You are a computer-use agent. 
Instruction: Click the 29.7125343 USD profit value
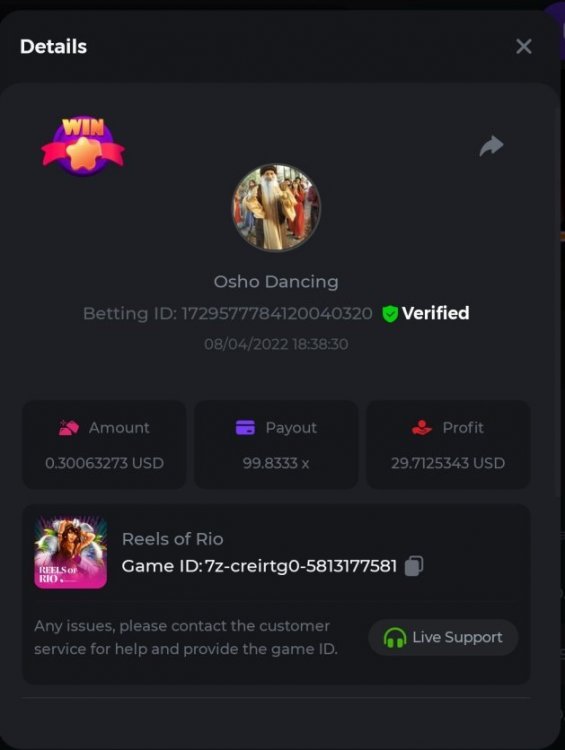click(x=448, y=463)
